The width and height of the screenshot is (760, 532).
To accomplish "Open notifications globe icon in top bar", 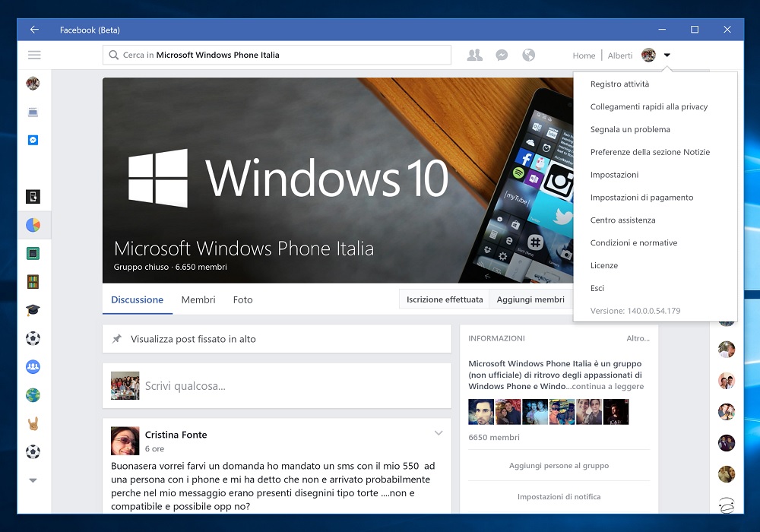I will 528,55.
